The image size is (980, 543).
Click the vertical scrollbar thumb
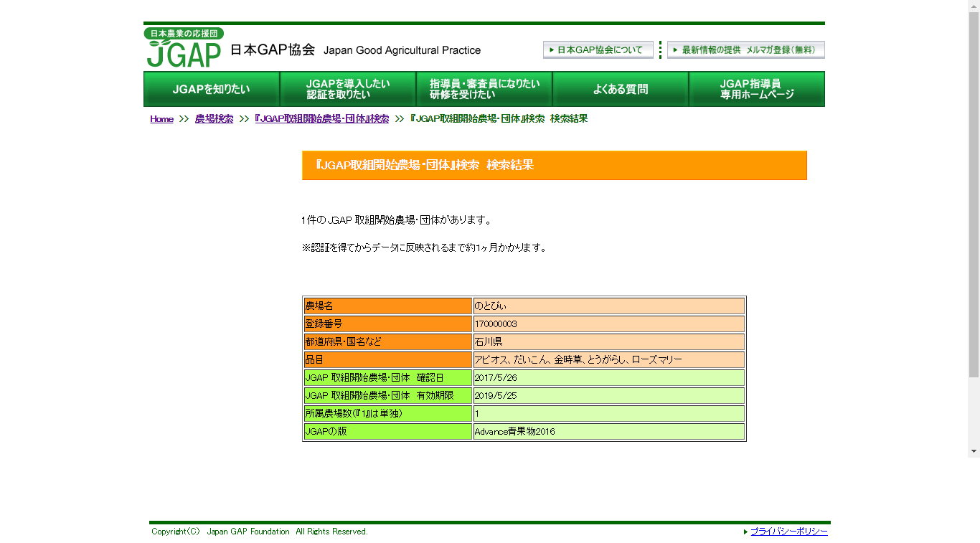[x=974, y=194]
